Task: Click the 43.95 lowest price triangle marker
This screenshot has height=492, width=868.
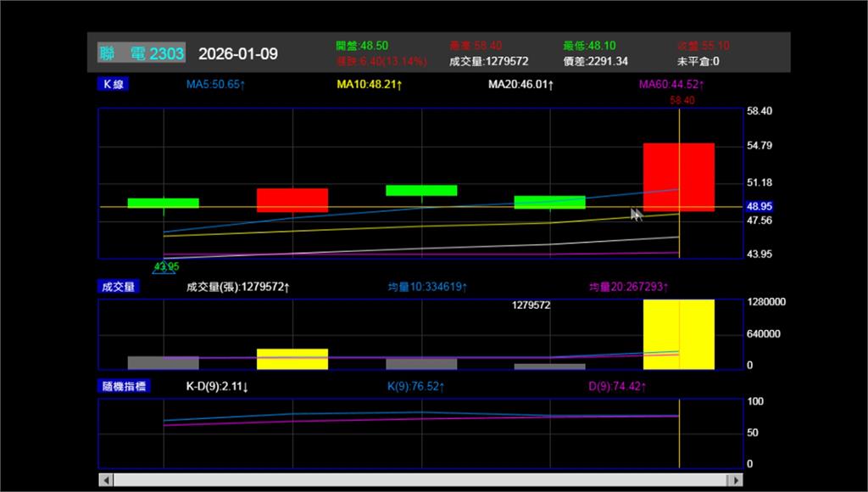Action: click(x=164, y=268)
